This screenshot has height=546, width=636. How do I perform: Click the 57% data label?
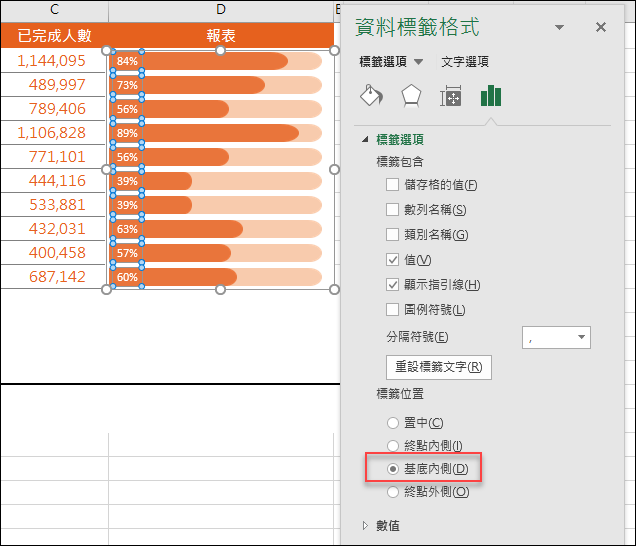tap(127, 253)
